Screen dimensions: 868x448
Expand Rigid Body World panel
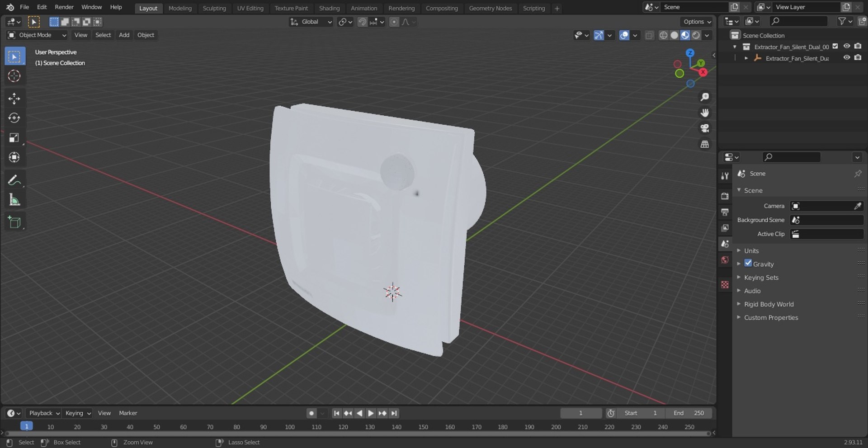[769, 304]
